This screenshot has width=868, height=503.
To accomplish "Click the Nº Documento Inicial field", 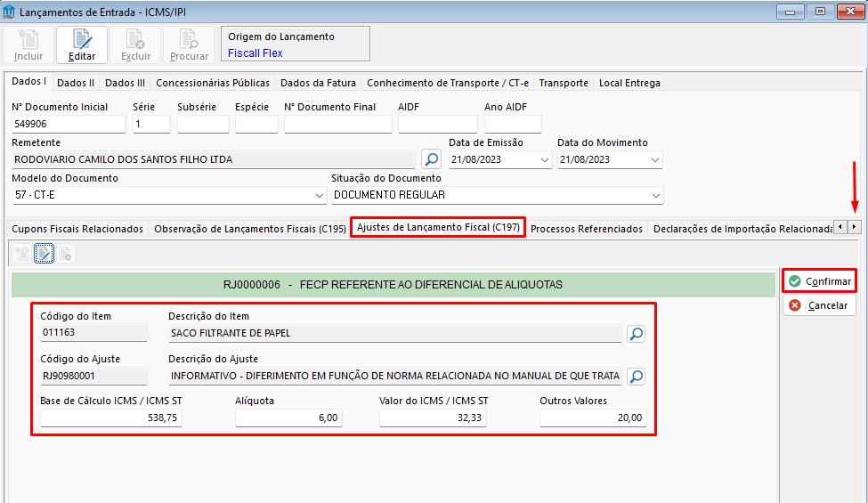I will (69, 124).
